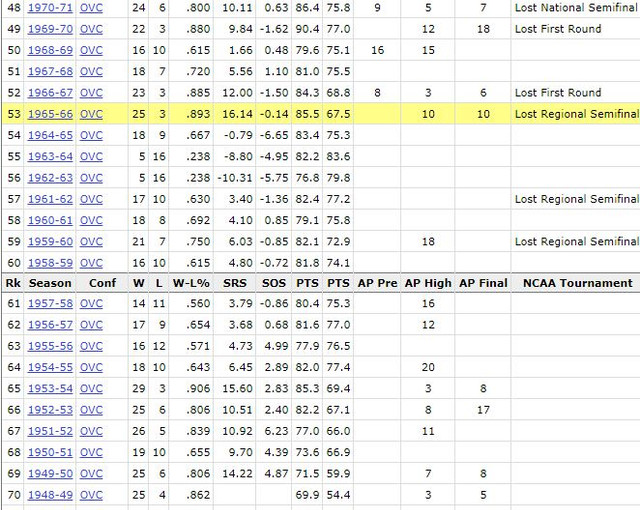The image size is (640, 510).
Task: Click the OVC link in the 1959-60 row
Action: pos(91,242)
